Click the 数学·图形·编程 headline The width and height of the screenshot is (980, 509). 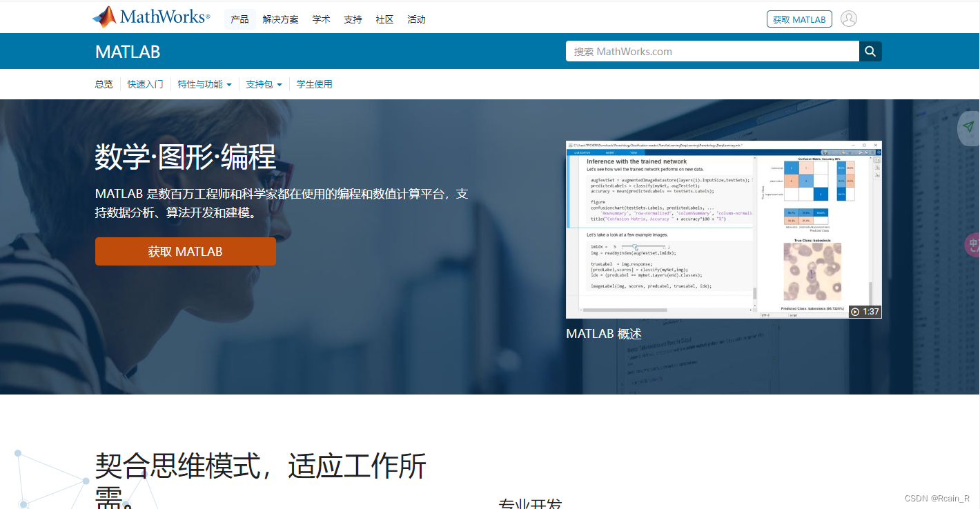pyautogui.click(x=186, y=157)
